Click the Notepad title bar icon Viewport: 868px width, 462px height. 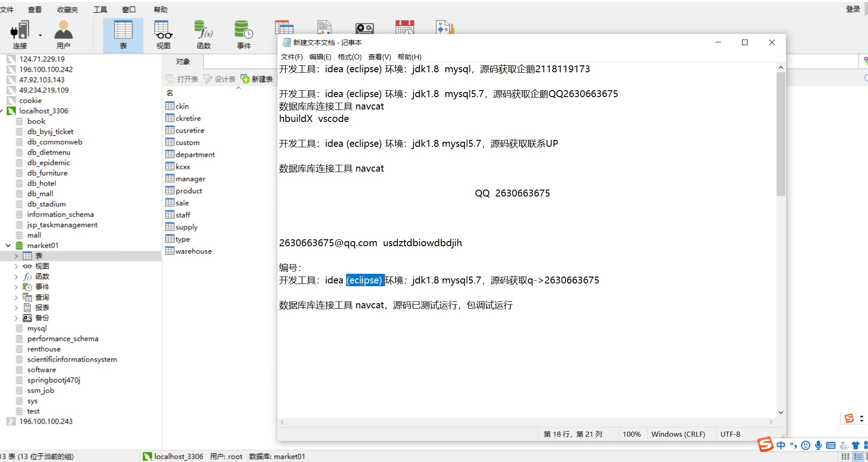[286, 42]
